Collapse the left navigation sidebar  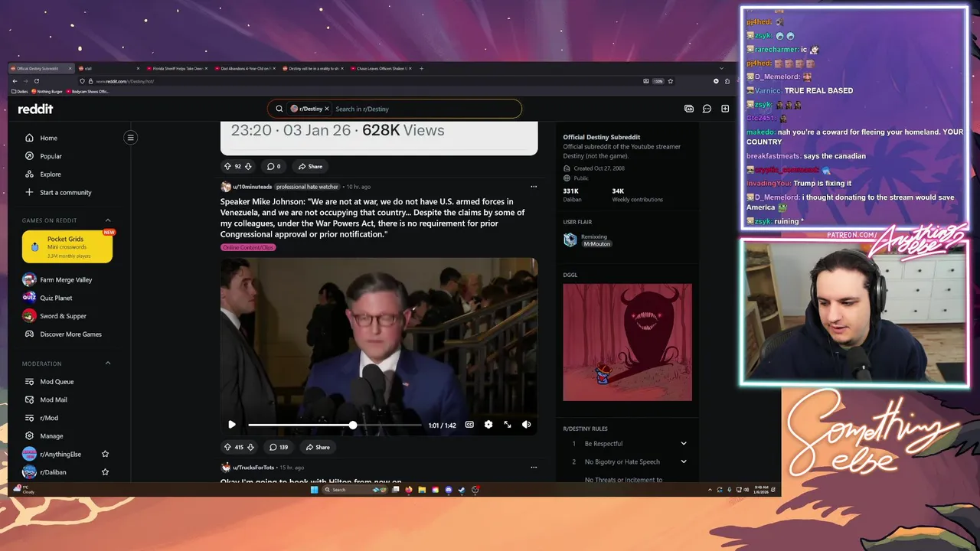[x=130, y=138]
